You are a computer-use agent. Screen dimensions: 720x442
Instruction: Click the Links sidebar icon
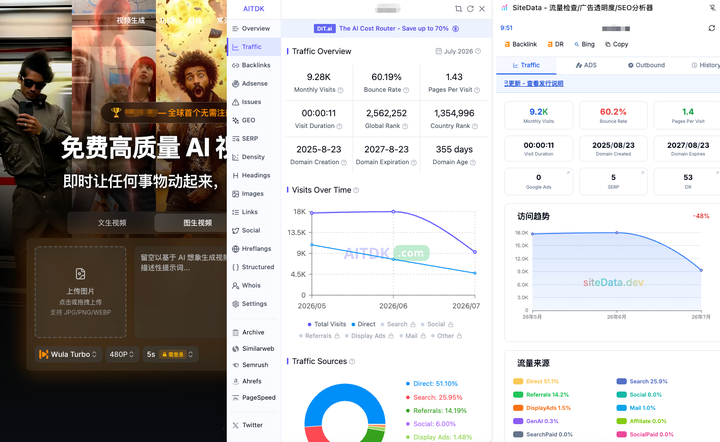(236, 212)
